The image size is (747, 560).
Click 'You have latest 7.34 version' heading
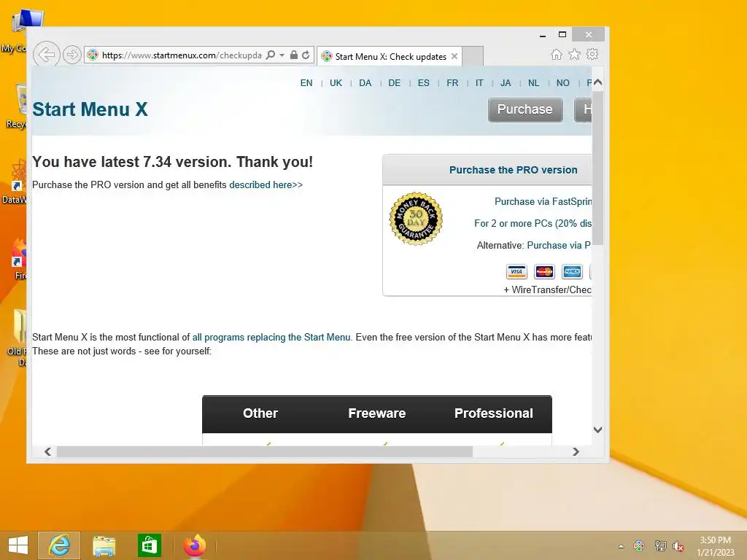click(x=172, y=162)
